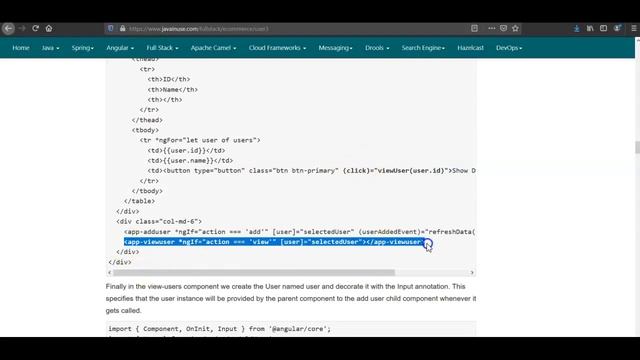Click the padlock site security icon
This screenshot has width=640, height=360.
pyautogui.click(x=122, y=29)
